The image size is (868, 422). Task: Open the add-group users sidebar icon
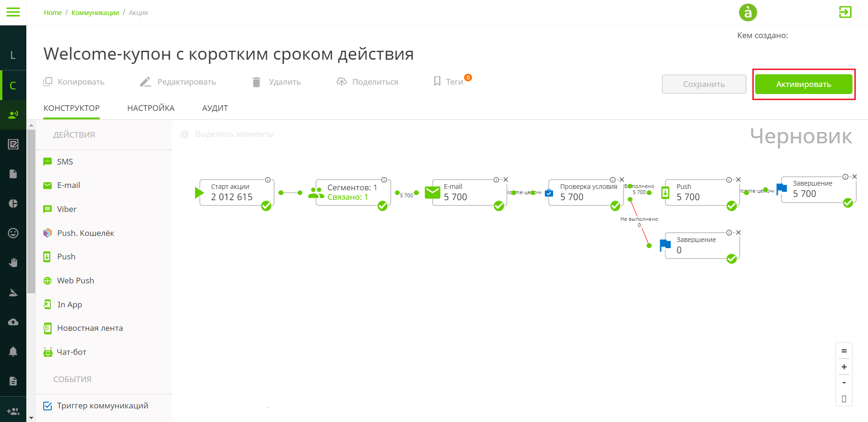(13, 411)
